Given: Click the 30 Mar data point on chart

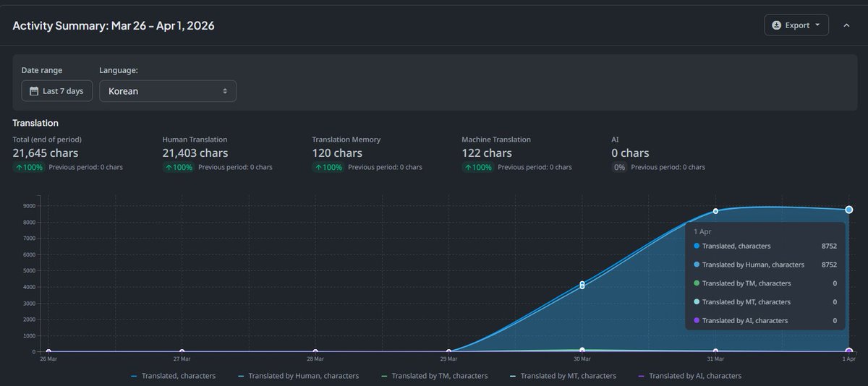Looking at the screenshot, I should [x=582, y=285].
